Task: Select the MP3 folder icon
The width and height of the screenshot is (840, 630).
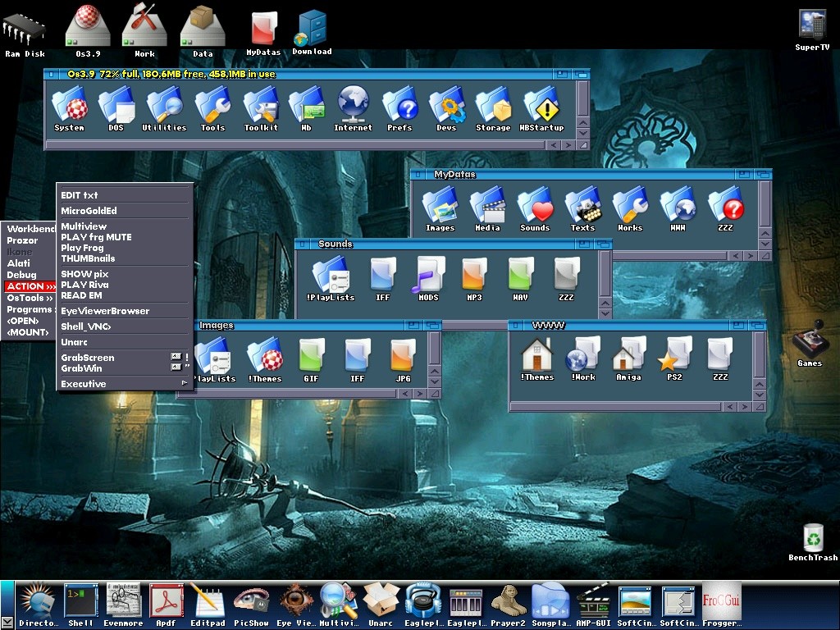Action: (474, 279)
